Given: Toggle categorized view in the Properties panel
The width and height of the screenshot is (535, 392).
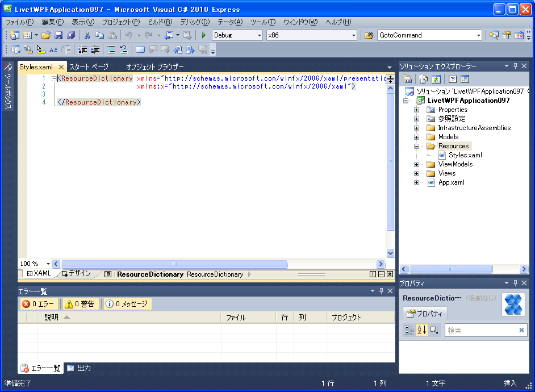Looking at the screenshot, I should 409,330.
